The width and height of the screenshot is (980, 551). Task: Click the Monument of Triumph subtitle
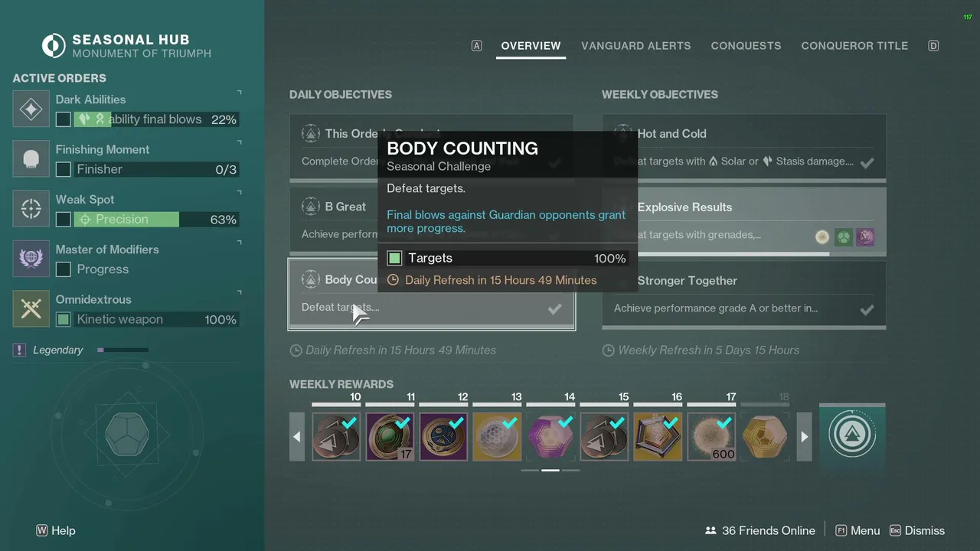142,54
